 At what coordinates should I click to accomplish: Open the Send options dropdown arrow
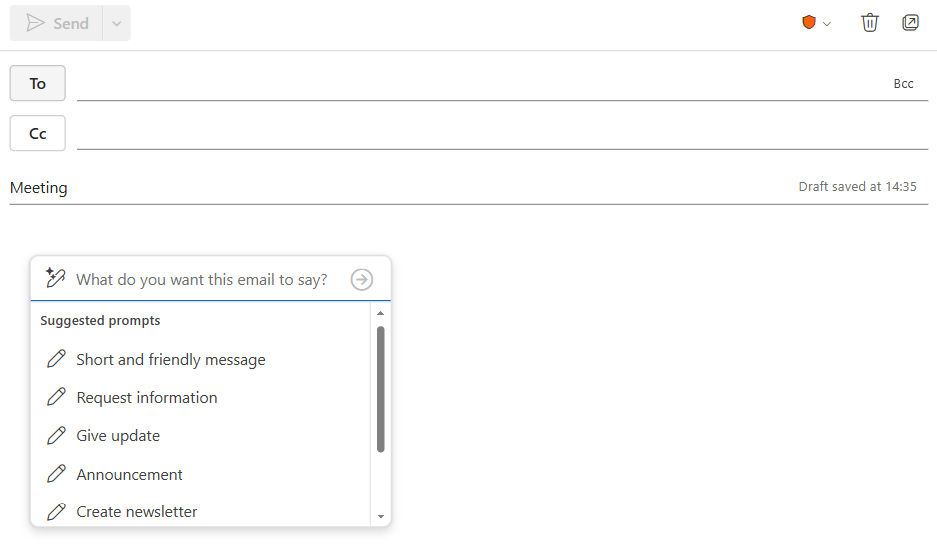pyautogui.click(x=117, y=23)
